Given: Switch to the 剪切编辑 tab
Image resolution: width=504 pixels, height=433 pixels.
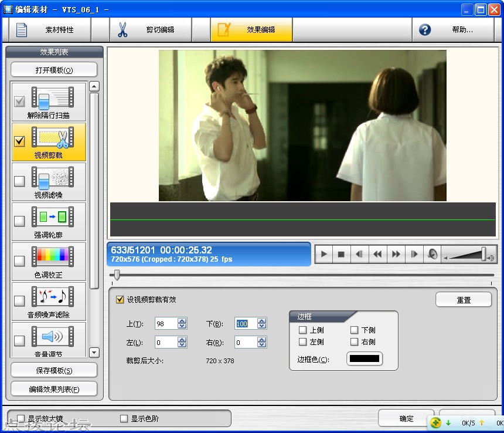Looking at the screenshot, I should [151, 30].
